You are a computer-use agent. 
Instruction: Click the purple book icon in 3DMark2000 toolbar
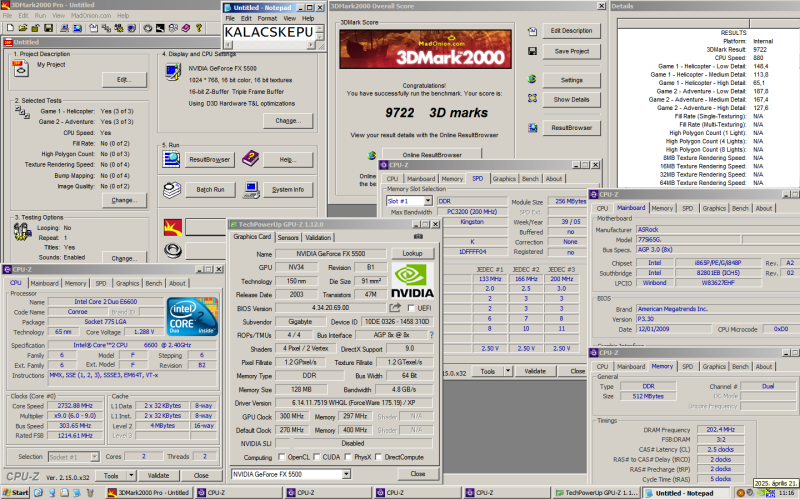(x=186, y=29)
